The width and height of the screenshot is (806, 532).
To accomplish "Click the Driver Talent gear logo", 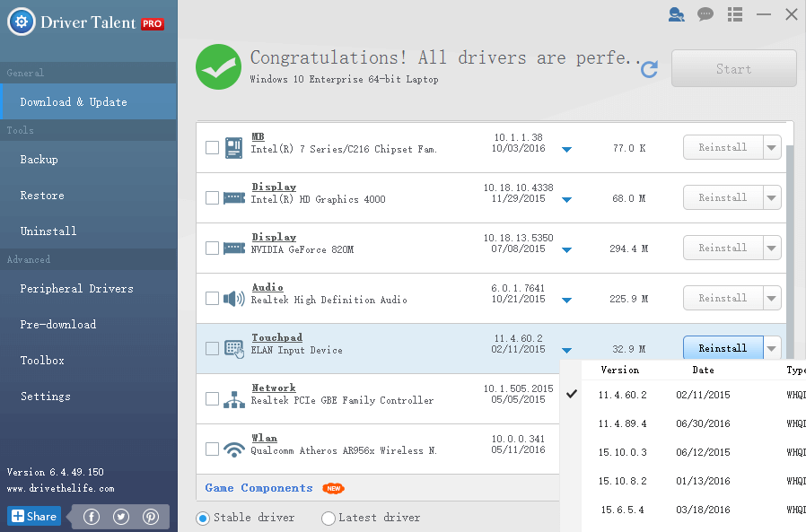I will pyautogui.click(x=21, y=22).
